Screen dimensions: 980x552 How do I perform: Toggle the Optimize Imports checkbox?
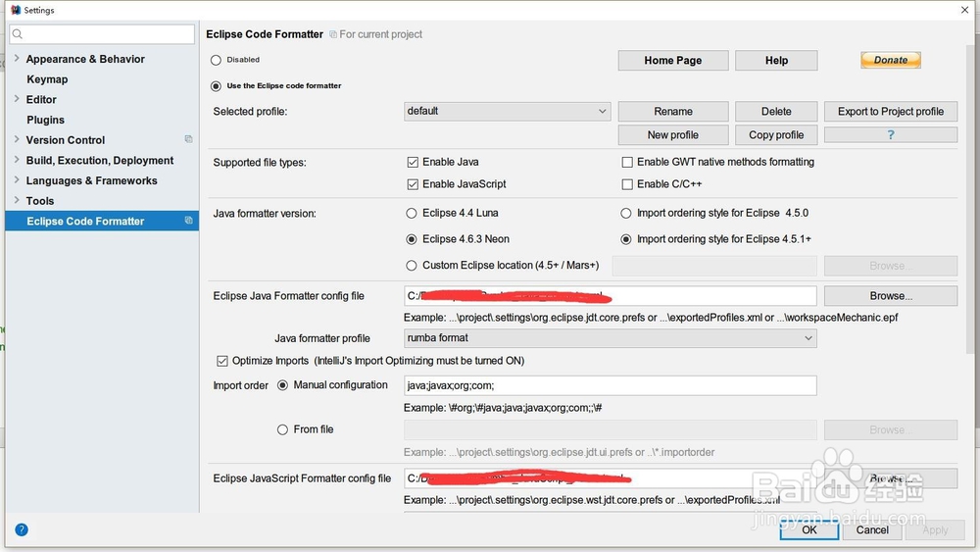coord(221,361)
